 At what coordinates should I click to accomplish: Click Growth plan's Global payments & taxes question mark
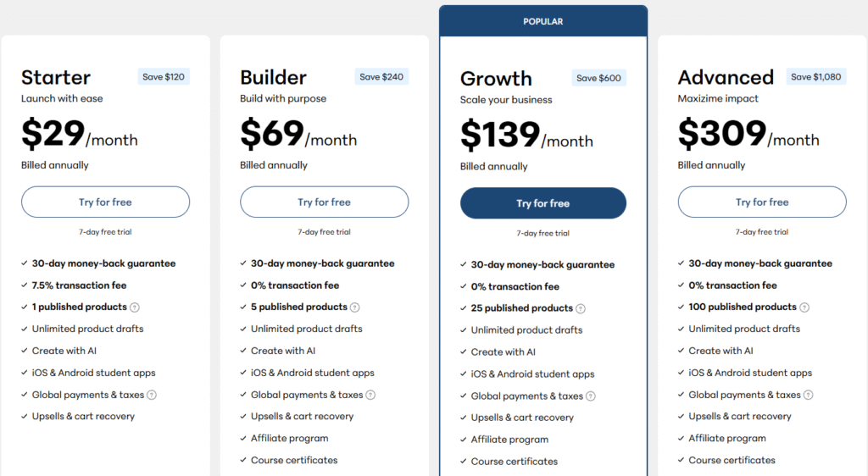(x=591, y=396)
